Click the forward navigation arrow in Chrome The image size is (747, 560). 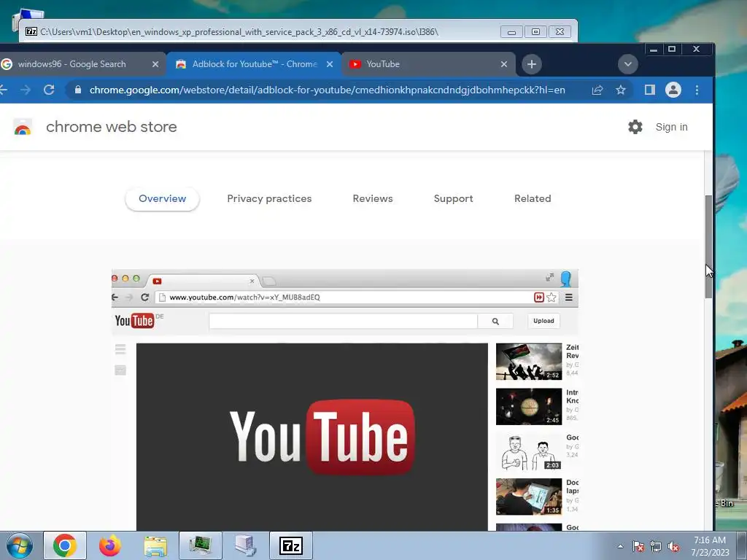tap(26, 90)
